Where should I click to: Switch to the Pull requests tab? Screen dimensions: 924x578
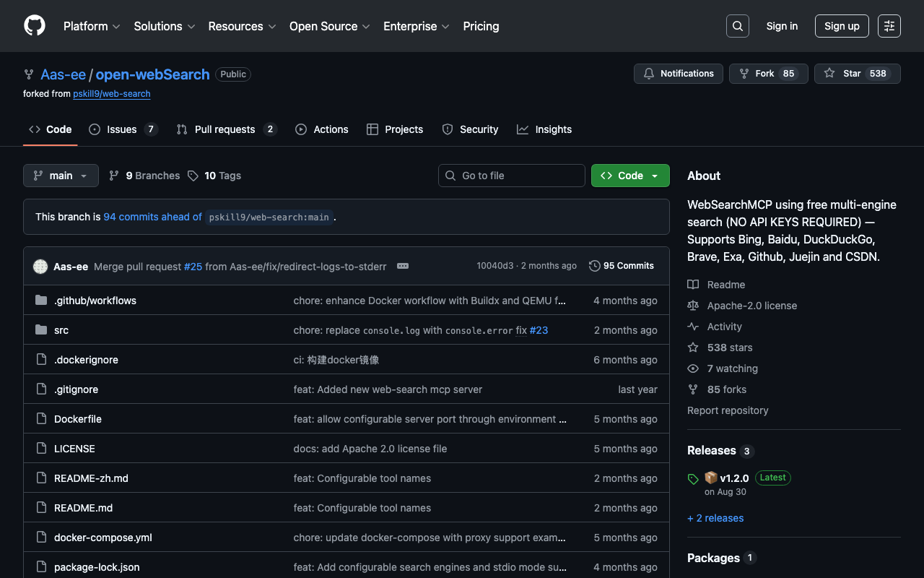point(225,129)
